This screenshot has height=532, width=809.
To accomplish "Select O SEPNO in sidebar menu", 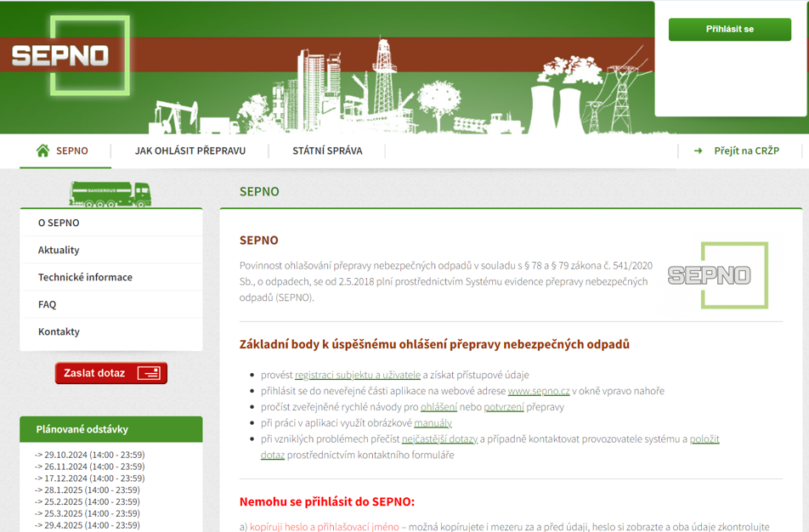I will [x=111, y=223].
